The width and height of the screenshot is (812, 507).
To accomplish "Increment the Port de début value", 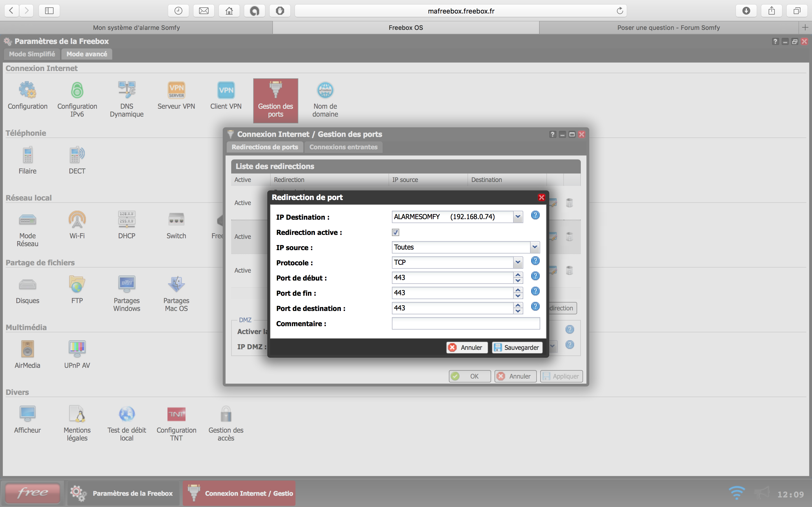I will pos(518,275).
